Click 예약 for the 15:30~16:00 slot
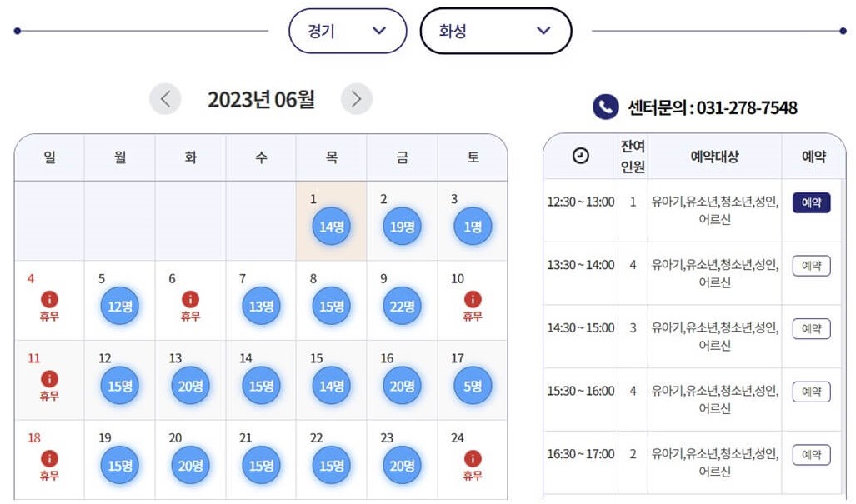Screen dimensions: 856x504 811,392
